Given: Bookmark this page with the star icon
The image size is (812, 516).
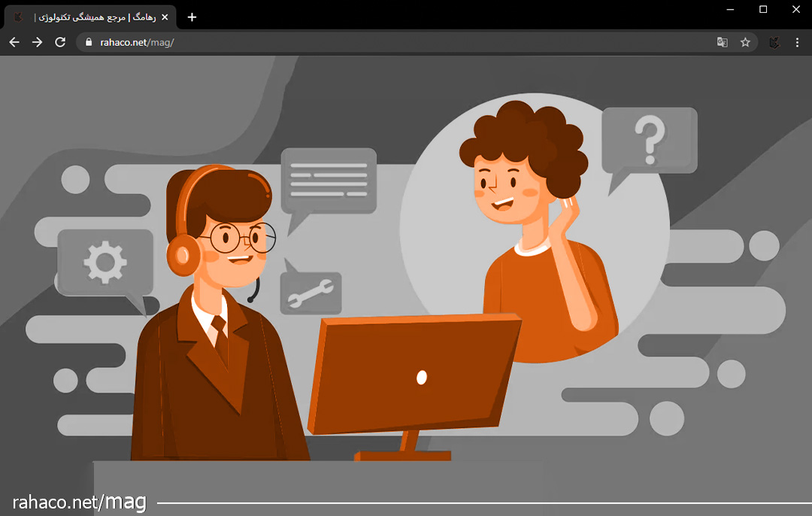Looking at the screenshot, I should [x=745, y=43].
